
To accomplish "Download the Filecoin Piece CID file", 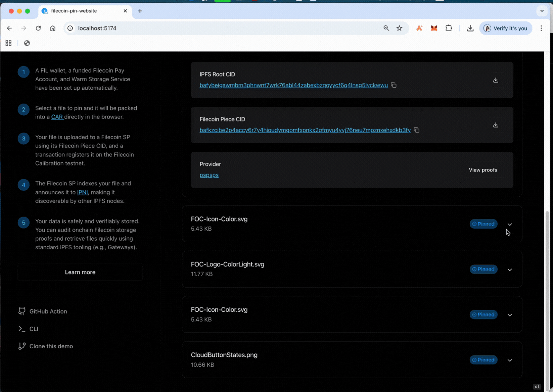I will (x=495, y=125).
